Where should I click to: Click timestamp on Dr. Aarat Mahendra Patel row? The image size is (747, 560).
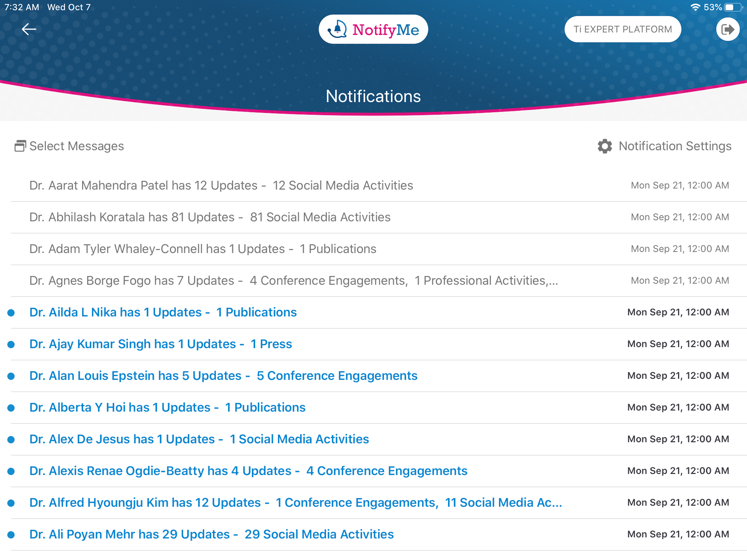[680, 185]
